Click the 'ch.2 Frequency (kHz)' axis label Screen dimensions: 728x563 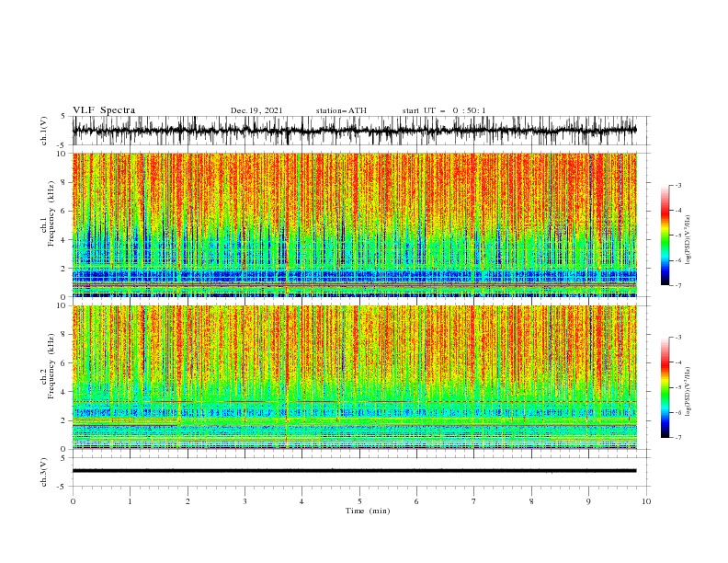pyautogui.click(x=48, y=367)
